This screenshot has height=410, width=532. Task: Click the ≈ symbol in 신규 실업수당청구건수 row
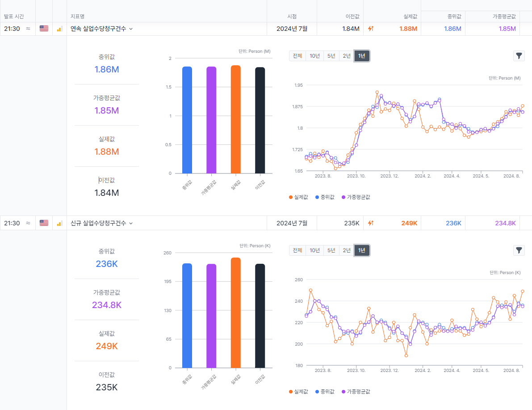point(28,223)
